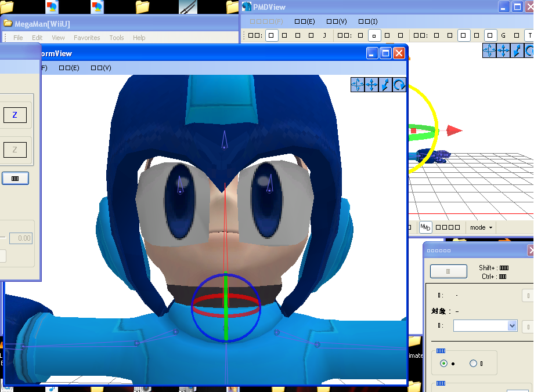The height and width of the screenshot is (392, 534).
Task: Click the small Mega Man model in PMDView viewport
Action: tap(431, 157)
